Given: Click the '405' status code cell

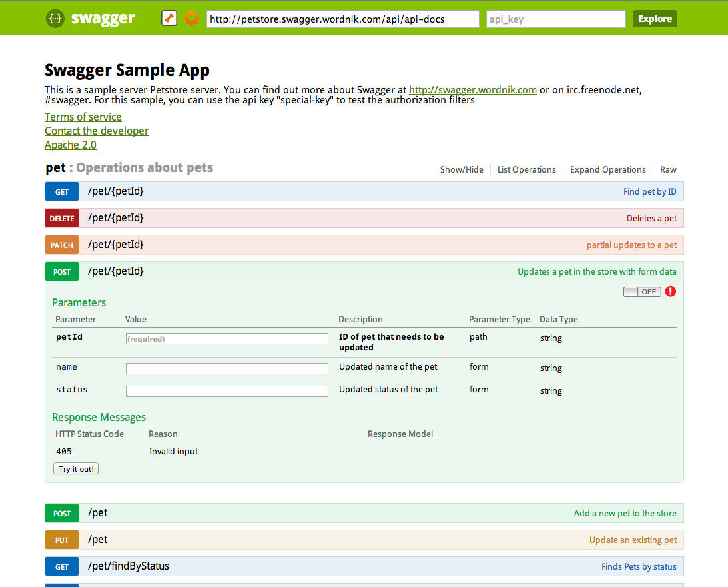Looking at the screenshot, I should tap(63, 451).
